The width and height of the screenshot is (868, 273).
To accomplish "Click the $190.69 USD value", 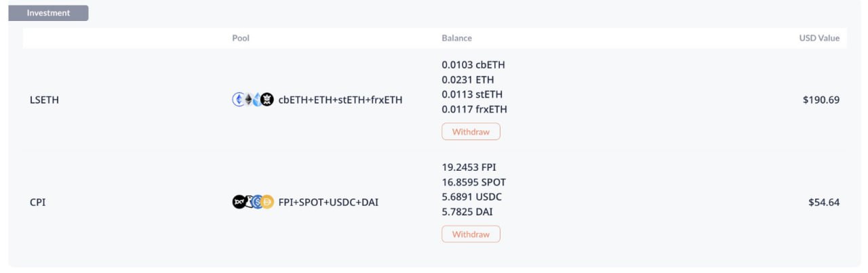I will pos(821,100).
